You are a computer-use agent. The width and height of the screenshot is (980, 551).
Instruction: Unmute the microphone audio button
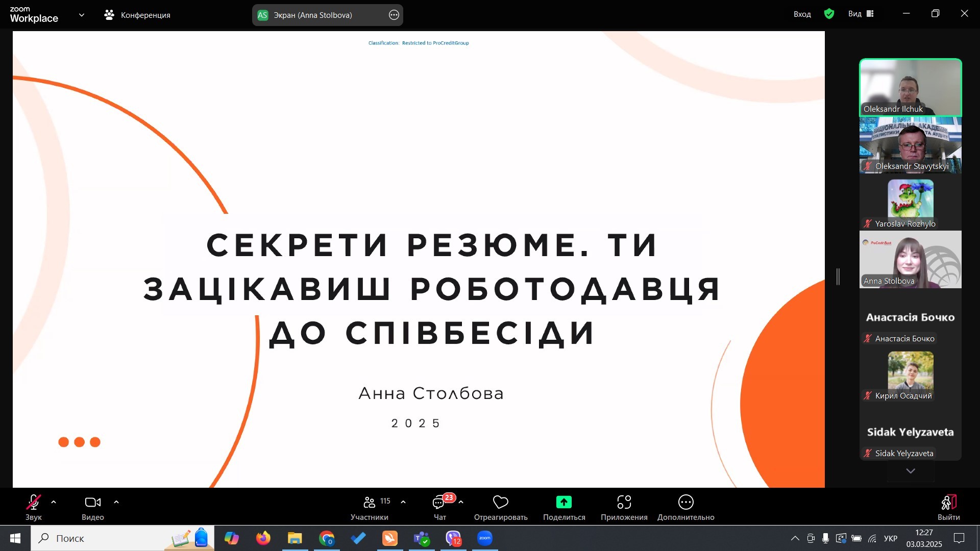(x=34, y=503)
